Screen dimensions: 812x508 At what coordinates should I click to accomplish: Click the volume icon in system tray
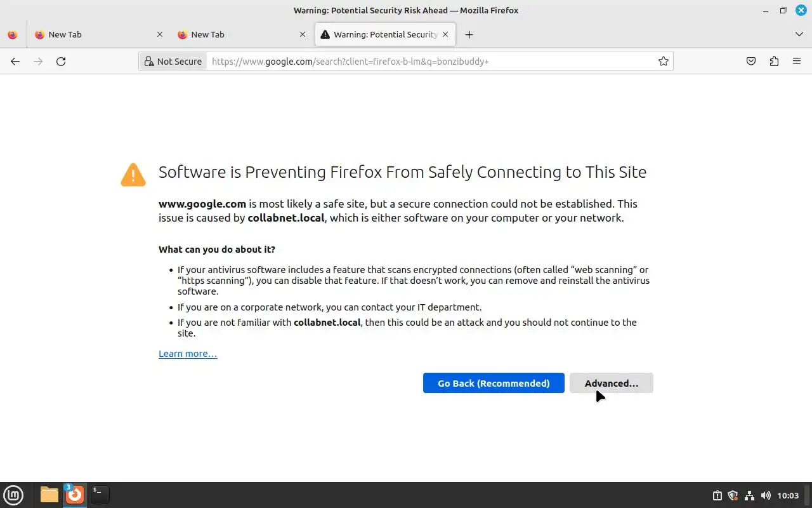click(x=766, y=495)
